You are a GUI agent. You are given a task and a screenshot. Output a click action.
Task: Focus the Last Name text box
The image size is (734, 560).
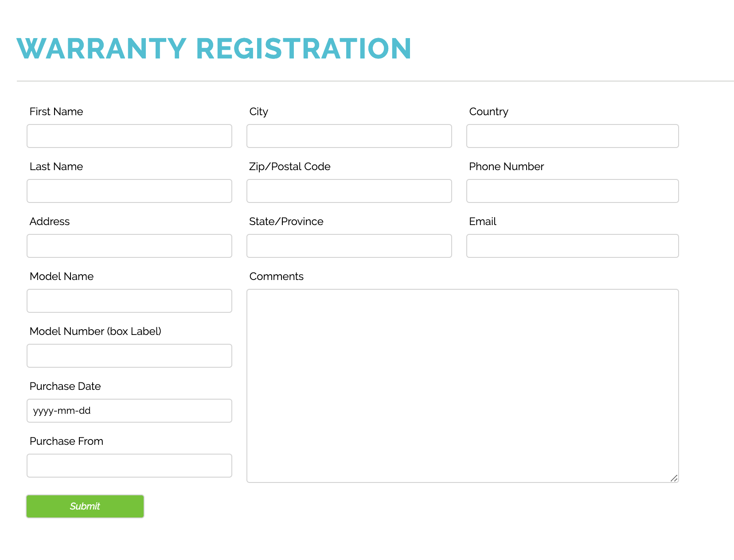(x=129, y=191)
